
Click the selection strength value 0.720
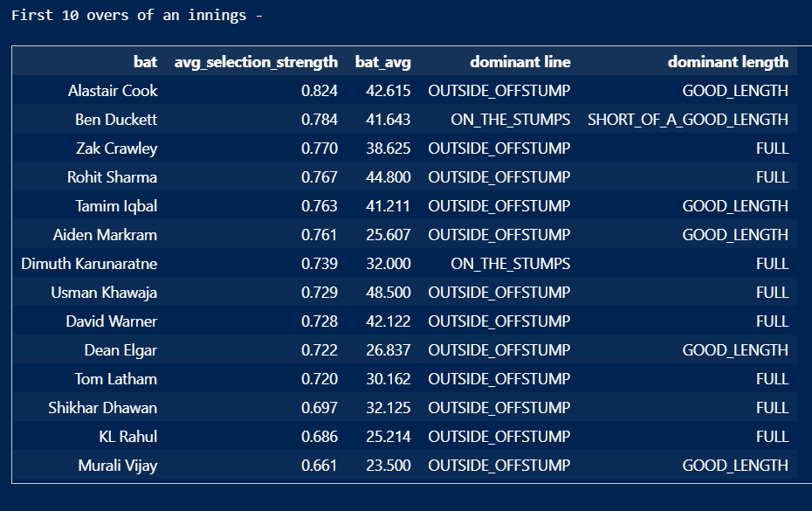(x=319, y=379)
